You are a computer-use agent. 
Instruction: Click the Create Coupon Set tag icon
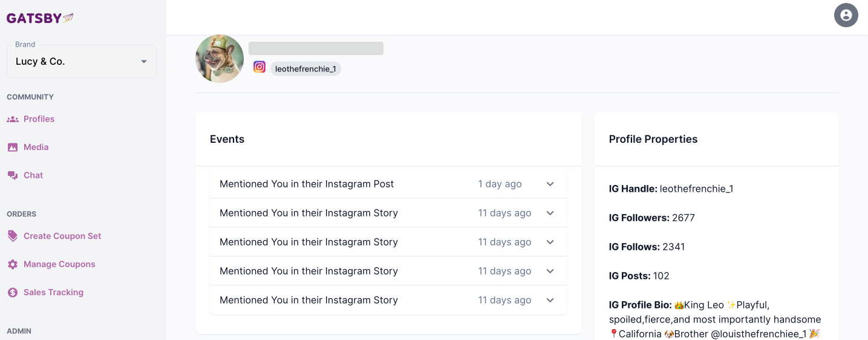[13, 236]
